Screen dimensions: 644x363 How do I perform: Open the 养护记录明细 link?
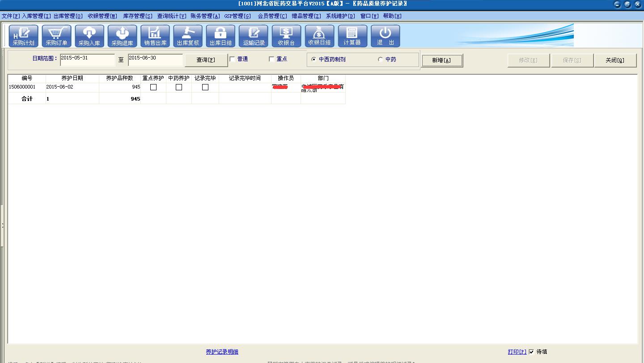click(222, 352)
